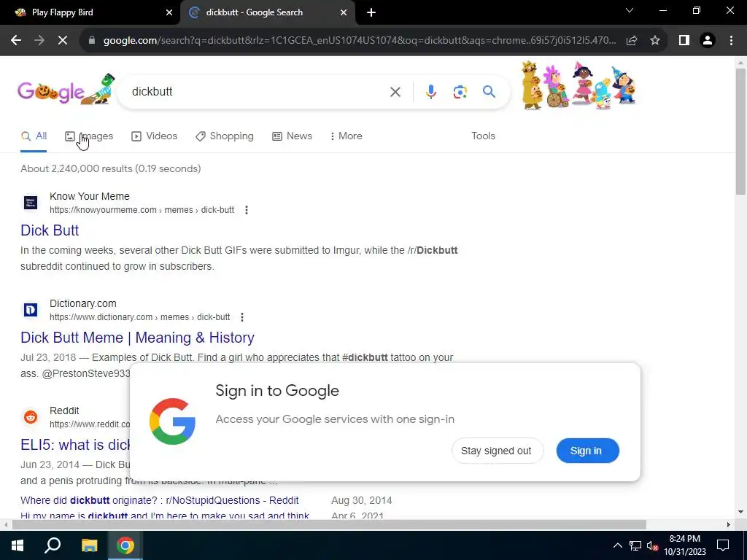Click the Dictionary.com site name
This screenshot has height=560, width=747.
[x=83, y=303]
